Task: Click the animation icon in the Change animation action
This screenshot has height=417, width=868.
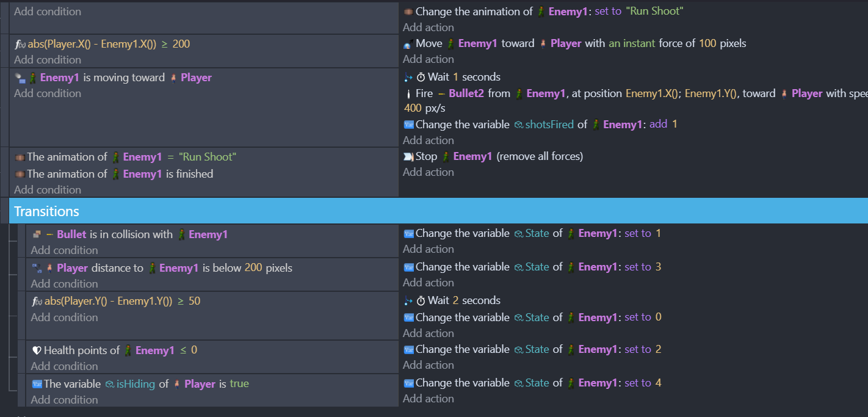Action: tap(408, 12)
